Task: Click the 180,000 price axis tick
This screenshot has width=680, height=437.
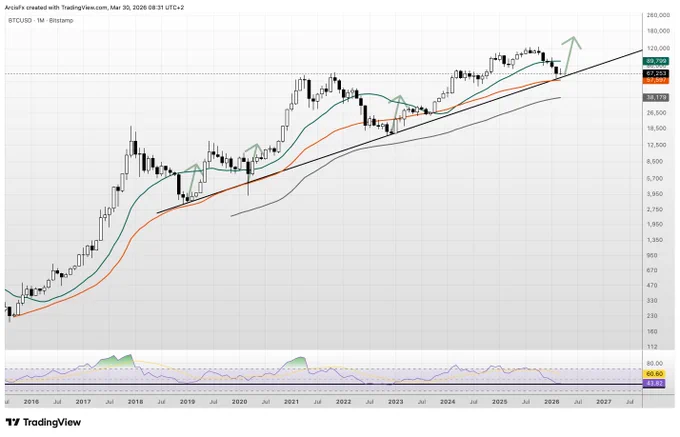Action: (x=658, y=31)
